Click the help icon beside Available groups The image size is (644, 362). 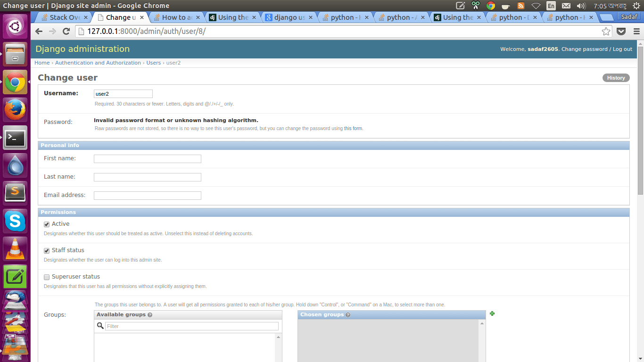[150, 315]
